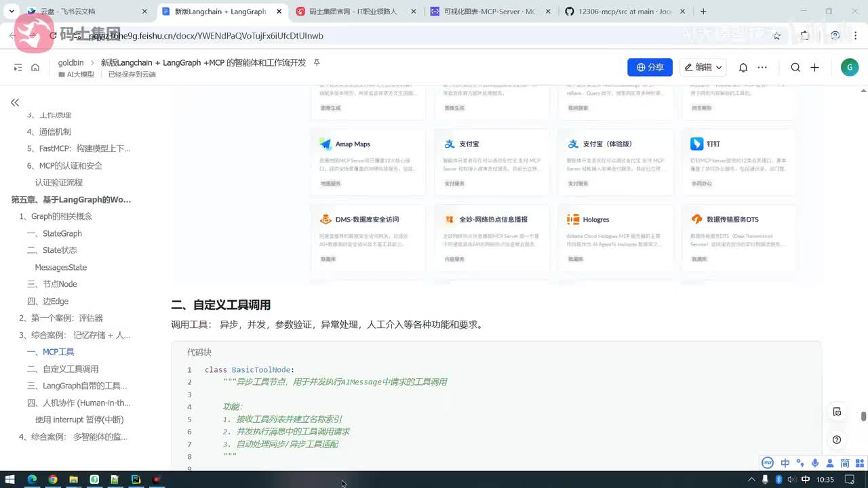The width and height of the screenshot is (868, 488).
Task: Select the 新版Langchain + LangGraph tab
Action: pyautogui.click(x=220, y=12)
